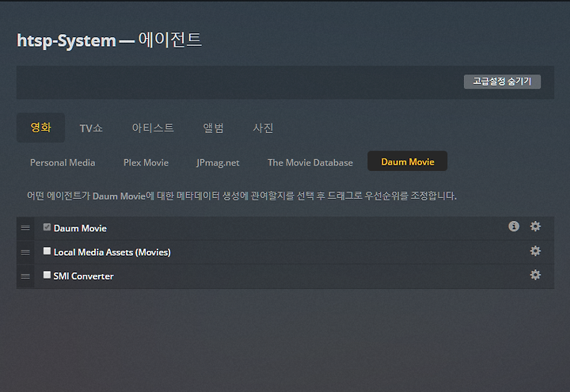
Task: Open settings gear for Local Media Assets
Action: coord(535,250)
